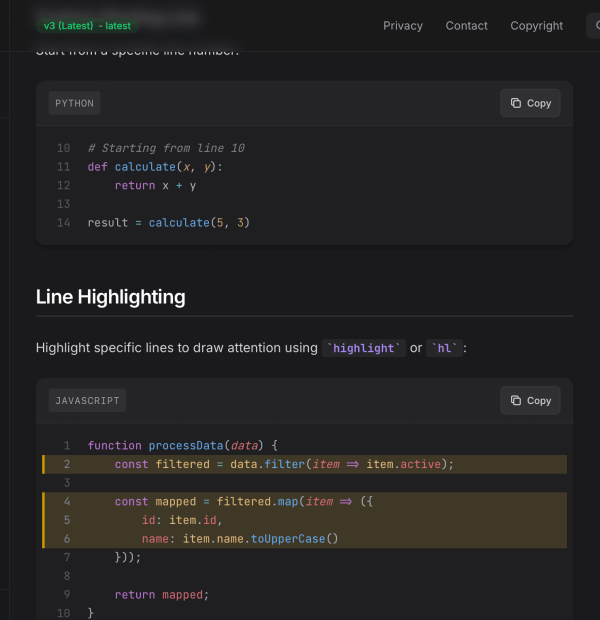Click the `hl` inline code
Image resolution: width=600 pixels, height=620 pixels.
444,348
